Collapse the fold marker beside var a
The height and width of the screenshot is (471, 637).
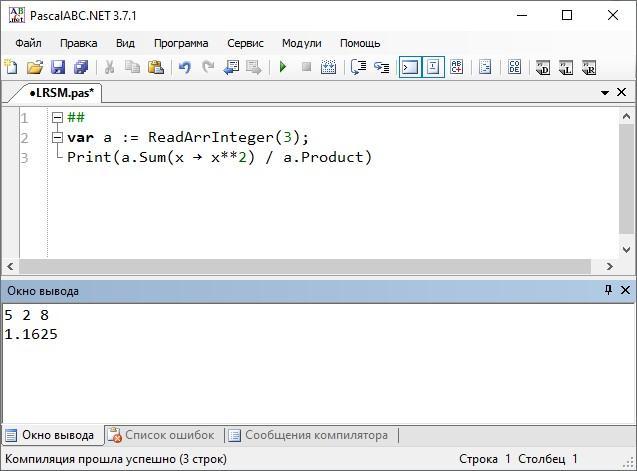point(57,137)
